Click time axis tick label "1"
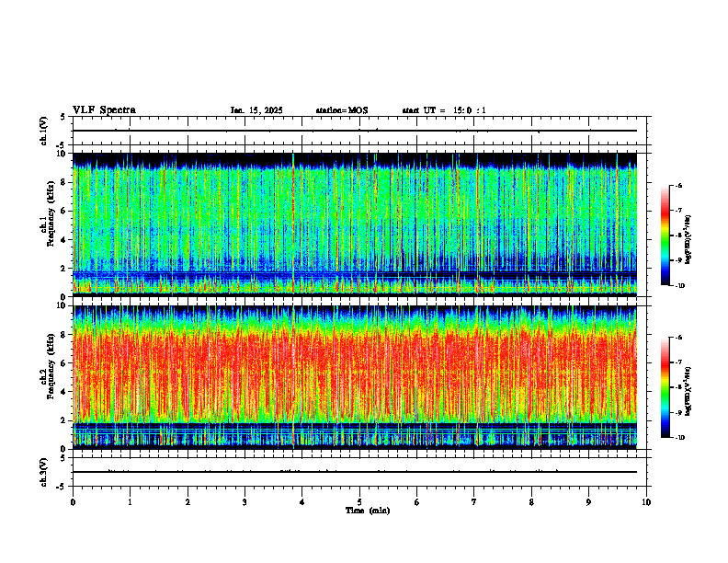This screenshot has width=728, height=563. (x=130, y=501)
